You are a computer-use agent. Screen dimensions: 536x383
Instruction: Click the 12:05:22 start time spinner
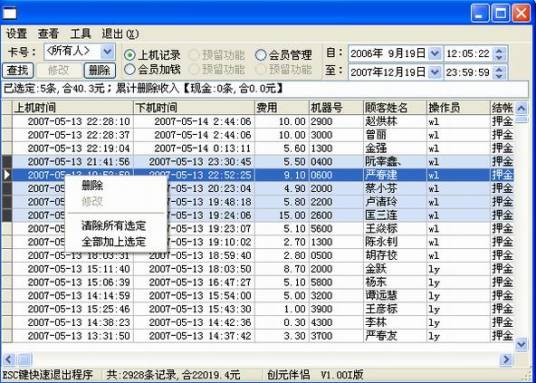click(x=499, y=54)
